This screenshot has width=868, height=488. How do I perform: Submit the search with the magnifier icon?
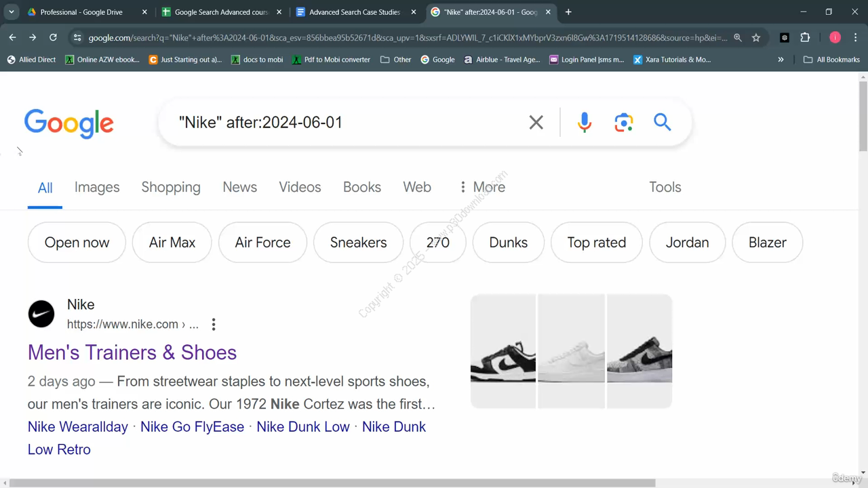[x=663, y=122]
